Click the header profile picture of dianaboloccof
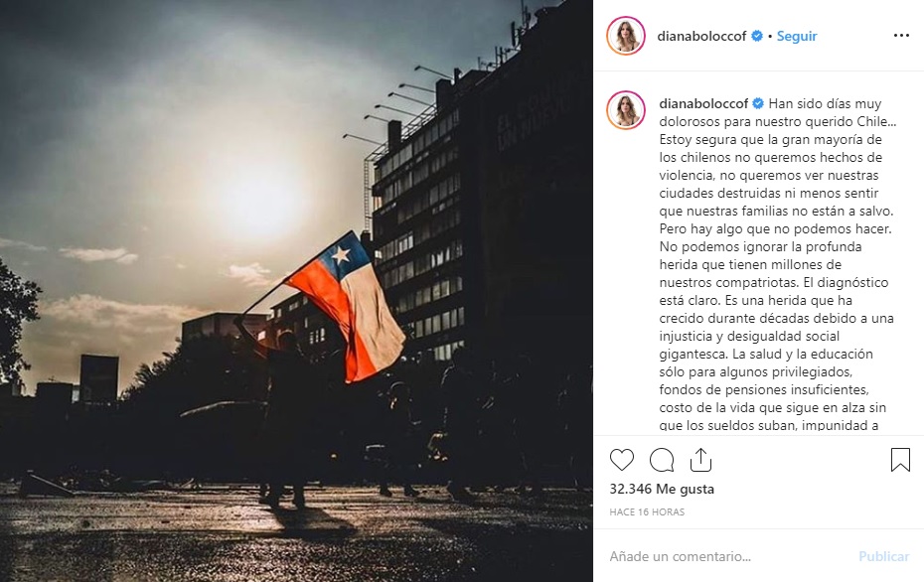The width and height of the screenshot is (924, 582). coord(626,36)
